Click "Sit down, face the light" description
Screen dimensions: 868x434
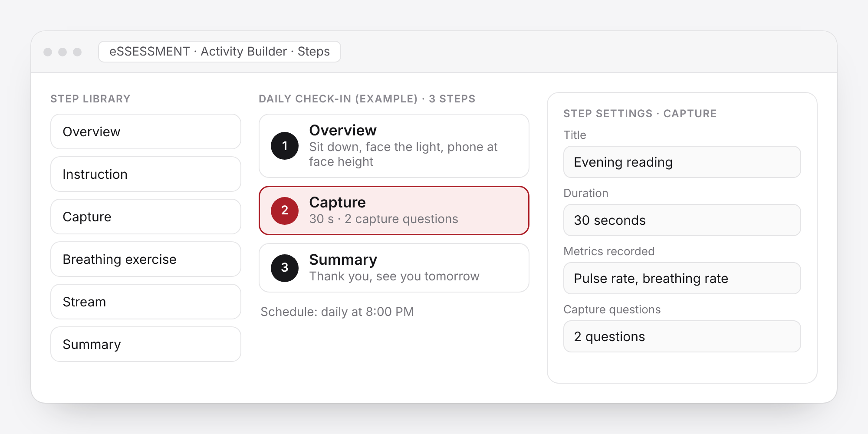403,154
